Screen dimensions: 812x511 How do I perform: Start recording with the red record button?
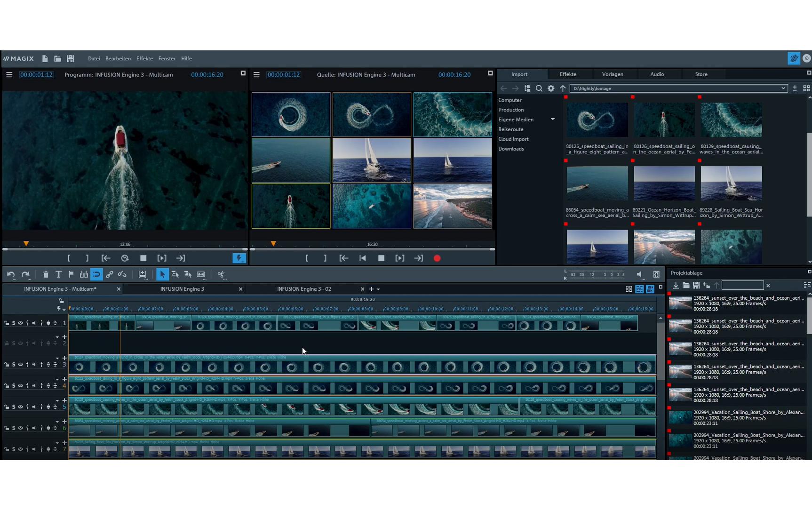click(437, 258)
